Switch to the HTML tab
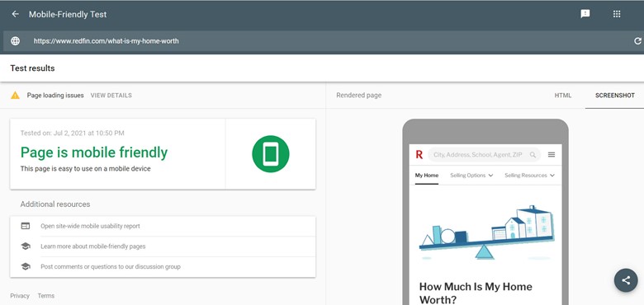 pyautogui.click(x=563, y=95)
